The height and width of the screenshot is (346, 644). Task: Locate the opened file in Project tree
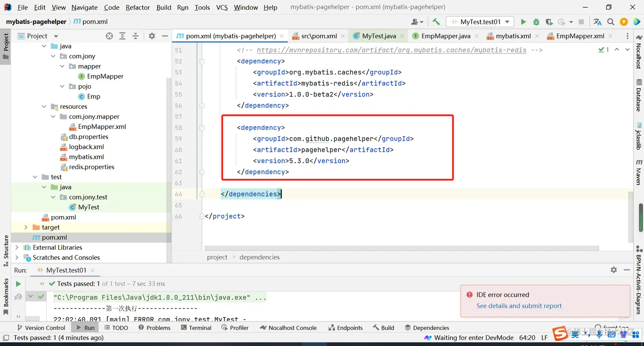109,36
